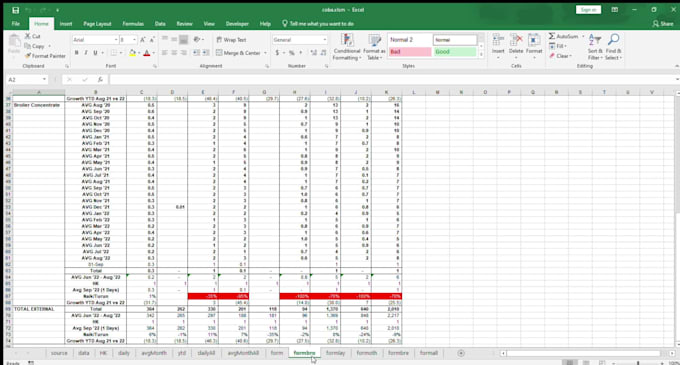Click the Share button
Image resolution: width=680 pixels, height=365 pixels.
click(x=664, y=24)
